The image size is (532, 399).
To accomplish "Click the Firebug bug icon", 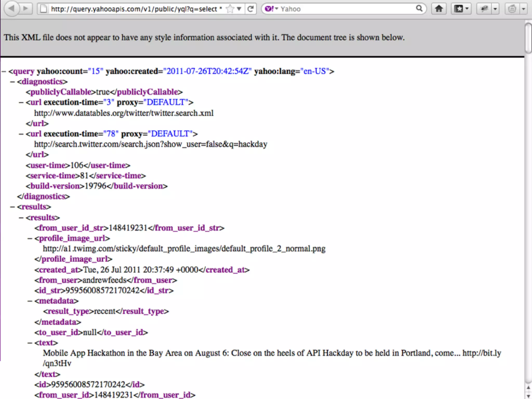I will 484,9.
